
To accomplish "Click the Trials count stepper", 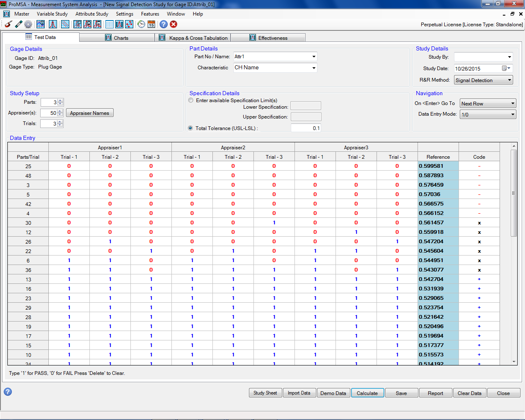I will (61, 123).
